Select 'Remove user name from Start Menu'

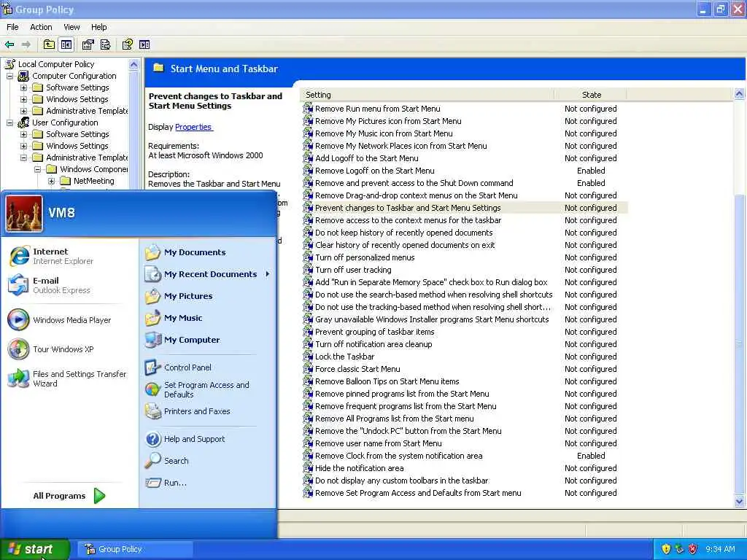click(x=379, y=443)
